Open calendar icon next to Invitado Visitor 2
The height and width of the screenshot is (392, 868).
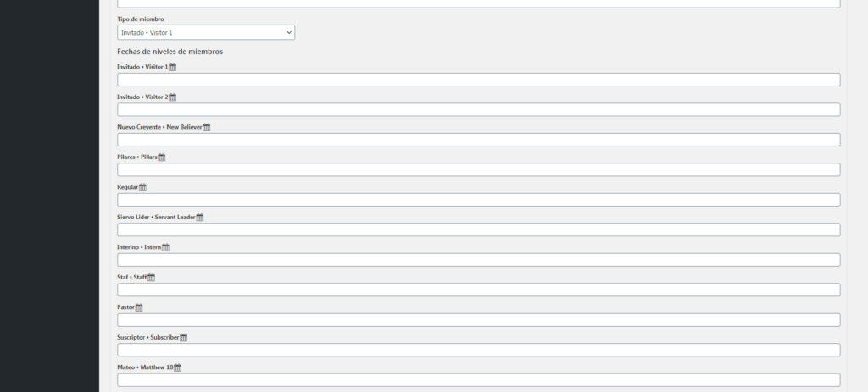pos(173,97)
